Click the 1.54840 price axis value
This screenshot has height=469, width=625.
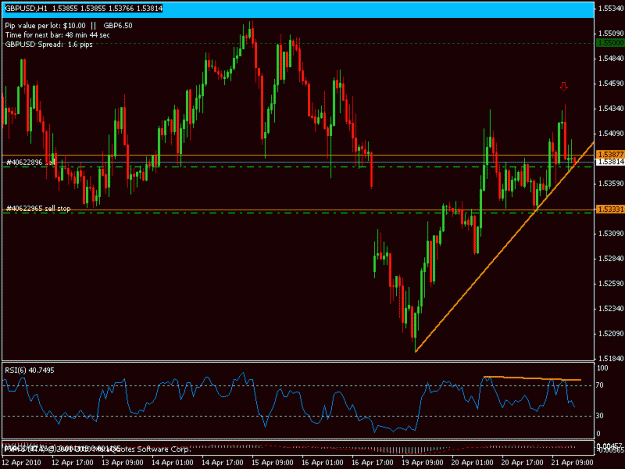pyautogui.click(x=611, y=58)
